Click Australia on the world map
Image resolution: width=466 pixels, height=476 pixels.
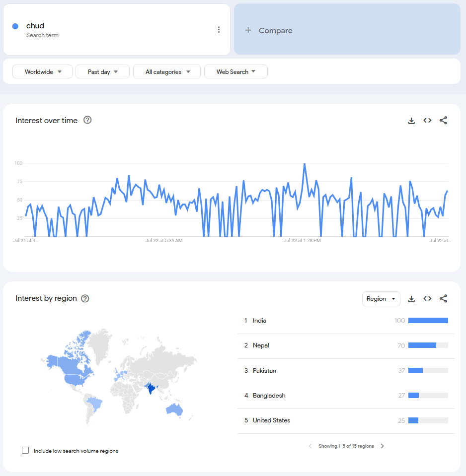(174, 409)
